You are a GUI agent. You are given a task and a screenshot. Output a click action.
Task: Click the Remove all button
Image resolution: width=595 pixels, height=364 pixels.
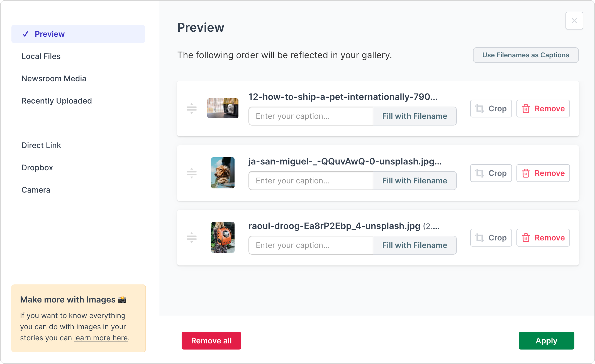pos(211,341)
